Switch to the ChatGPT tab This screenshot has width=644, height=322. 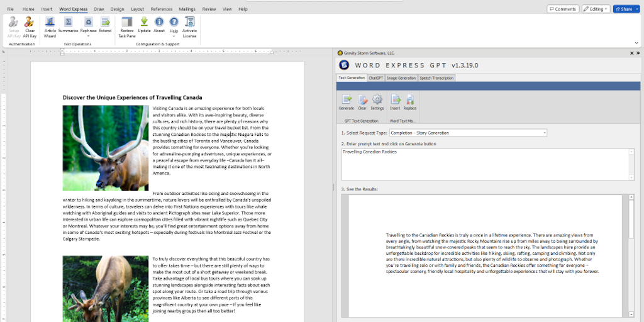pyautogui.click(x=376, y=78)
